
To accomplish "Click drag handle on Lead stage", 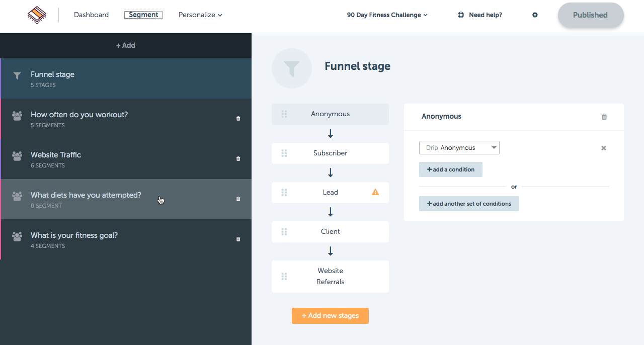I will [x=284, y=193].
